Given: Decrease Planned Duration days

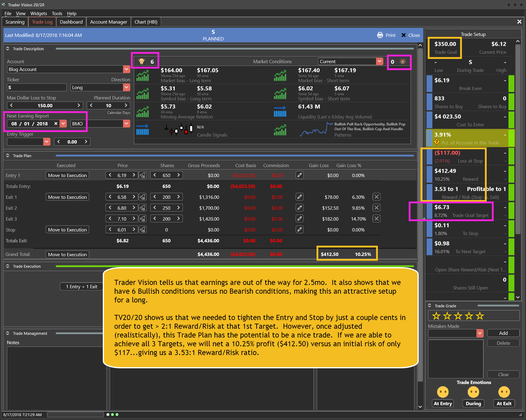Looking at the screenshot, I should [91, 105].
